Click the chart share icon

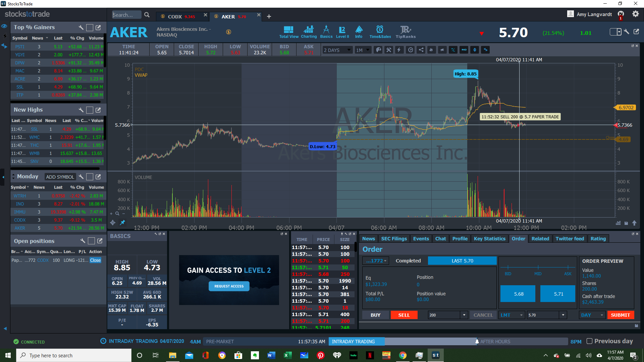[421, 50]
